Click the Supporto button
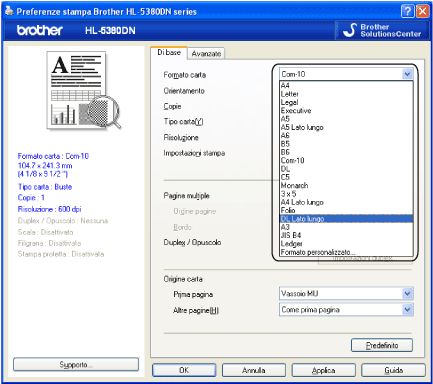Viewport: 433px width, 384px height. (76, 364)
